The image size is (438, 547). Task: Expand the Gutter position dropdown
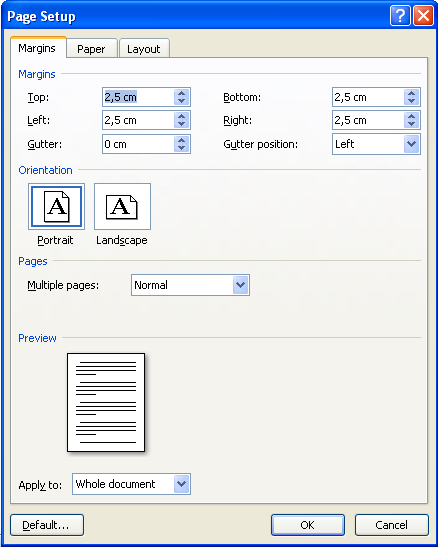click(411, 144)
